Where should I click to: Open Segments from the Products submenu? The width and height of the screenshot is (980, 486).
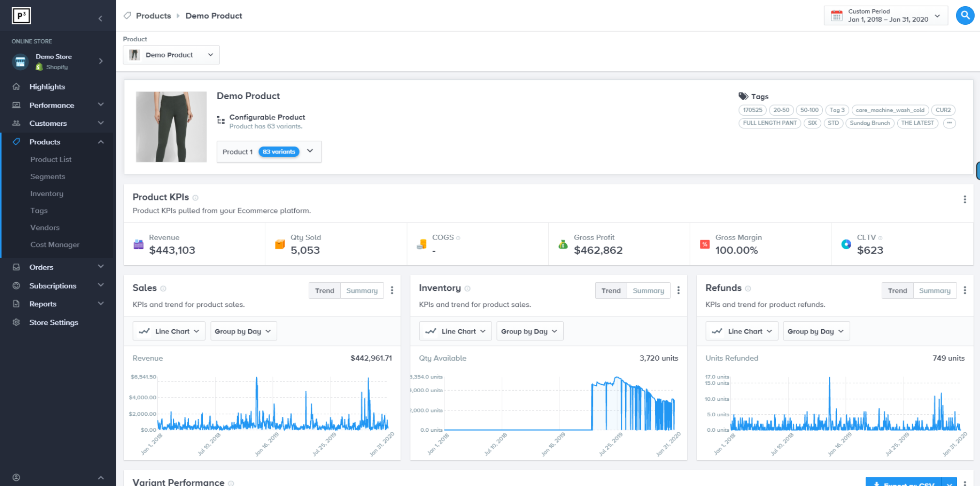click(47, 176)
